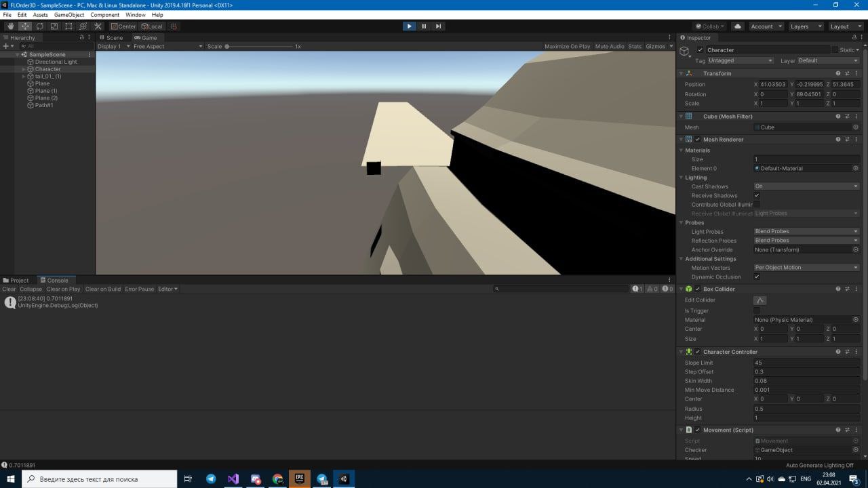The width and height of the screenshot is (868, 488).
Task: Open the Free Aspect dropdown
Action: (x=167, y=47)
